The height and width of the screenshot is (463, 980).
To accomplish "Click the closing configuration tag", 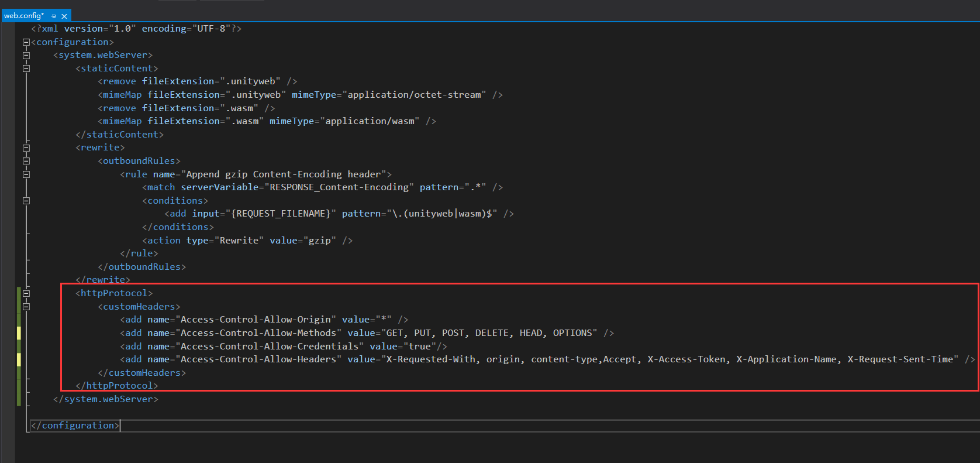I will click(75, 426).
